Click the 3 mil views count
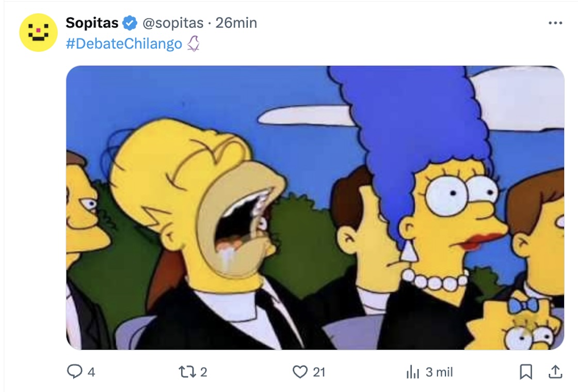Image resolution: width=578 pixels, height=392 pixels. pyautogui.click(x=439, y=372)
